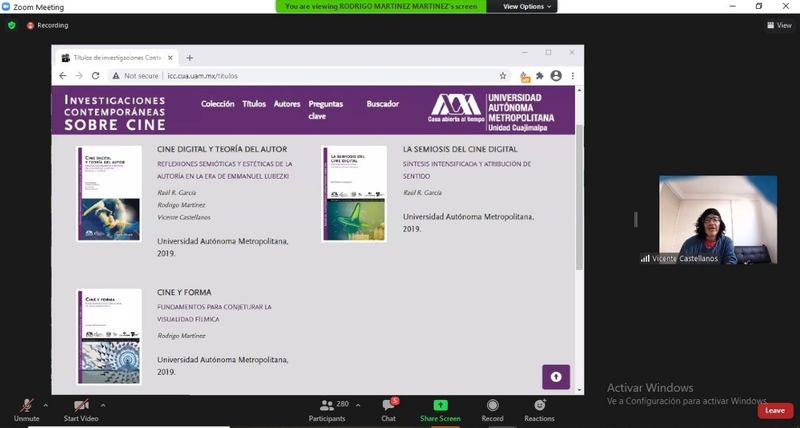Open audio options arrow beside Unmute
Image resolution: width=800 pixels, height=428 pixels.
coord(45,406)
